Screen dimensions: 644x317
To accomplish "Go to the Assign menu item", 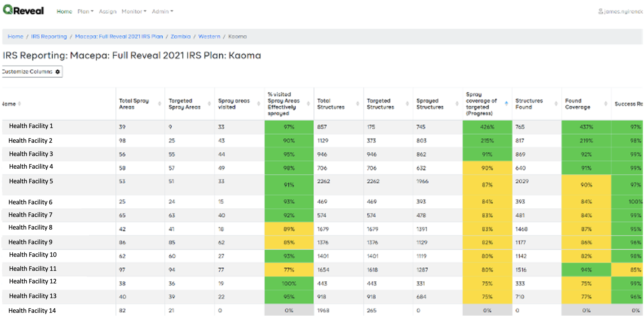I will (108, 12).
